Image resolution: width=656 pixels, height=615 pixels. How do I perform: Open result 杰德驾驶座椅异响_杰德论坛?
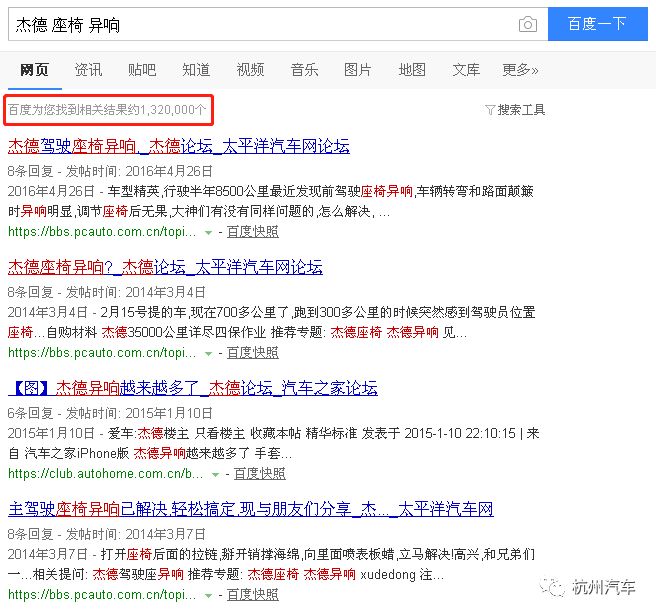[179, 146]
